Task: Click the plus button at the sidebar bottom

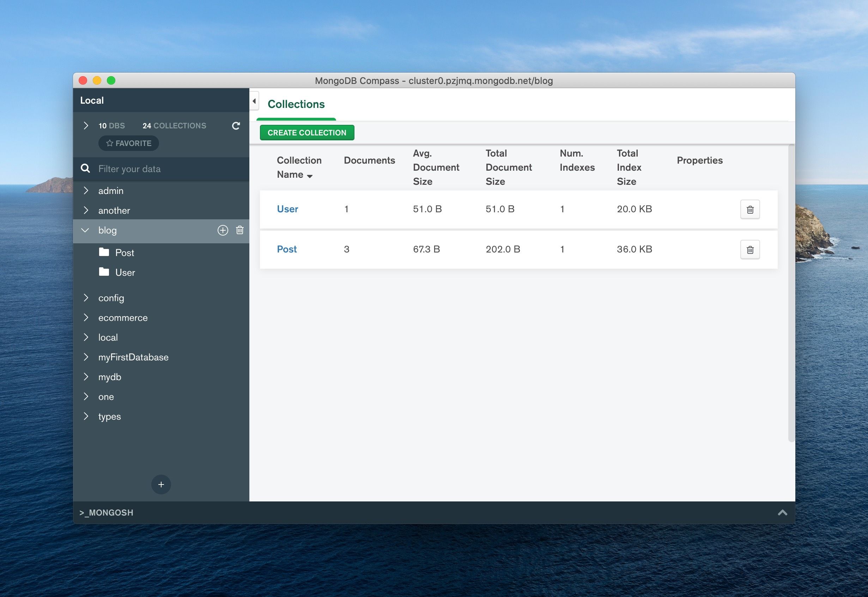Action: (161, 485)
